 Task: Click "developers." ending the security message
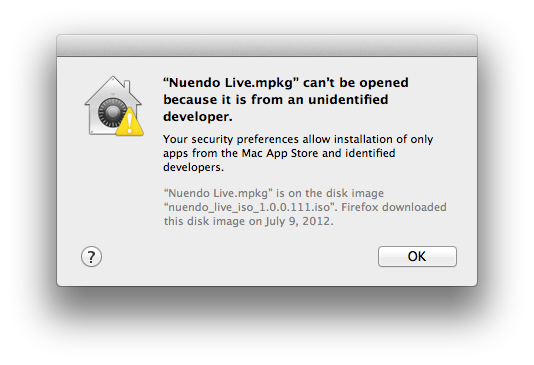pos(193,167)
